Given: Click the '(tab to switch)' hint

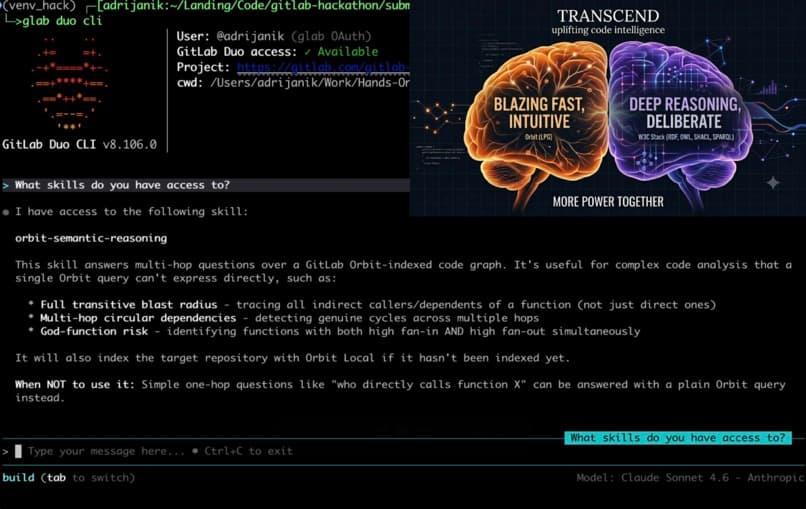Looking at the screenshot, I should (87, 478).
